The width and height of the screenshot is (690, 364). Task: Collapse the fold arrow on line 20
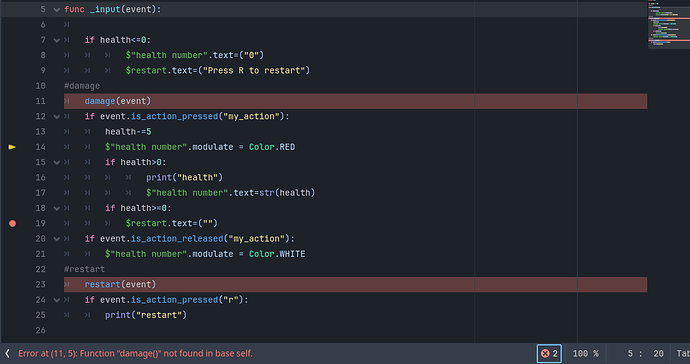click(56, 239)
